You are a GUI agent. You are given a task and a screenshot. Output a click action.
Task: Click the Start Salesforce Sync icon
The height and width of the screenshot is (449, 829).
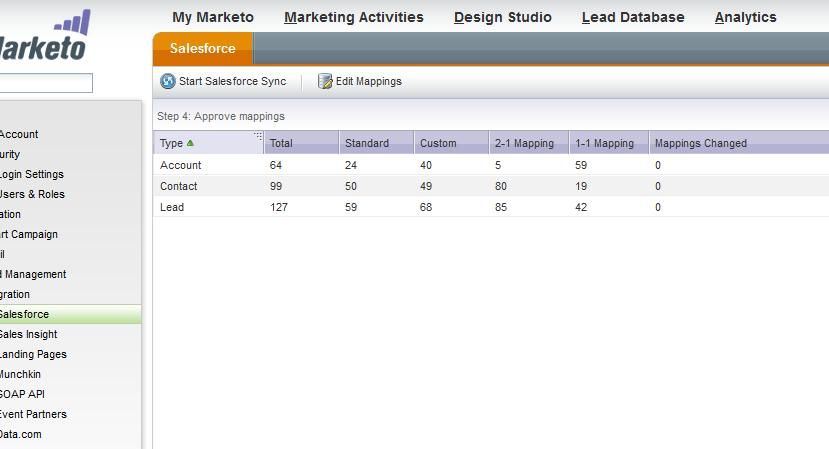[x=168, y=82]
